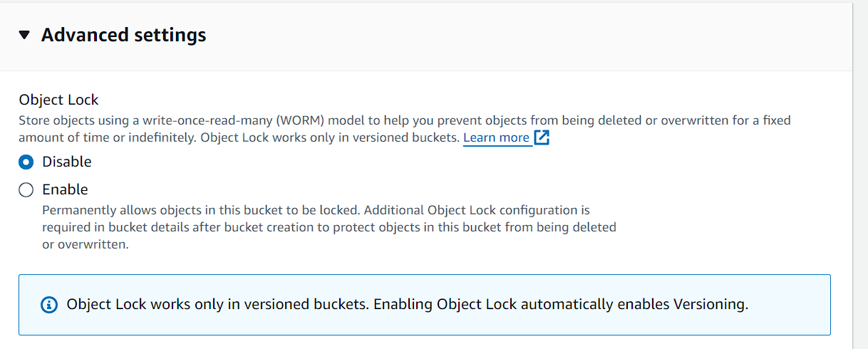Click "Permanently allows objects" helper text line

(x=316, y=211)
